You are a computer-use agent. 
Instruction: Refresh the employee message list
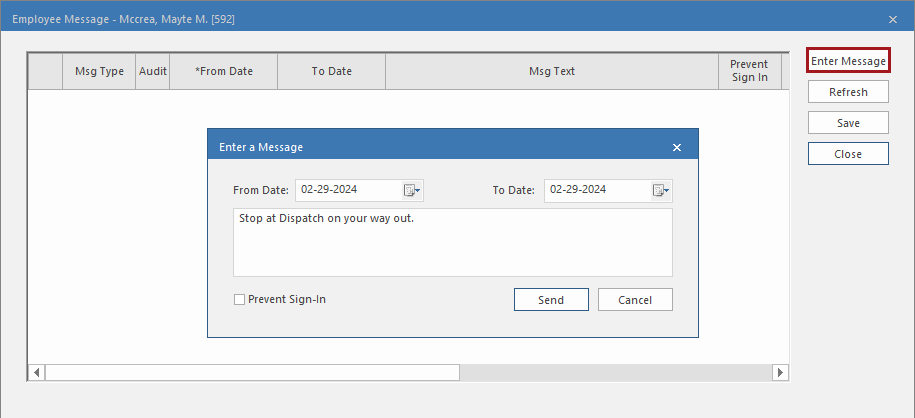point(848,92)
